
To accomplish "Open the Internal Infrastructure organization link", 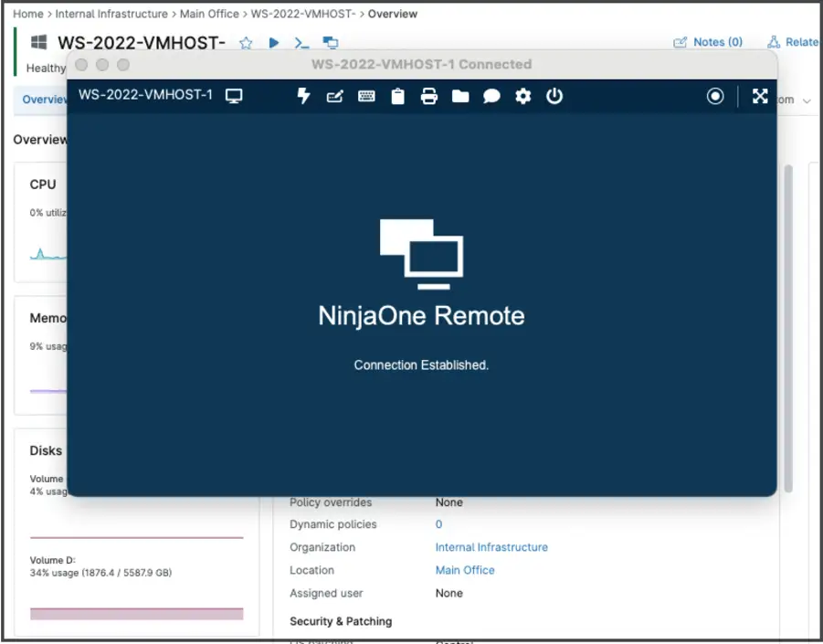I will tap(491, 547).
